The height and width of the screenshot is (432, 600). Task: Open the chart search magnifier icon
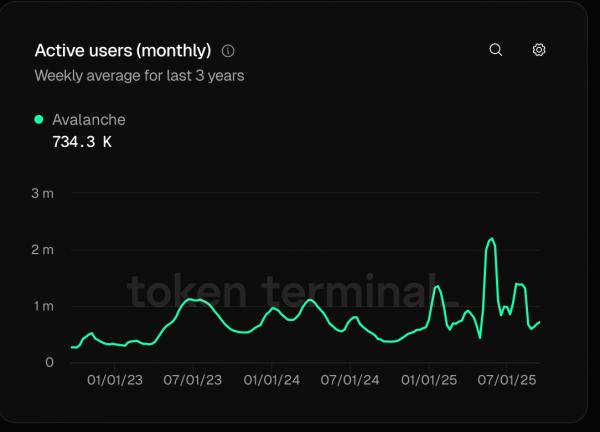click(496, 50)
